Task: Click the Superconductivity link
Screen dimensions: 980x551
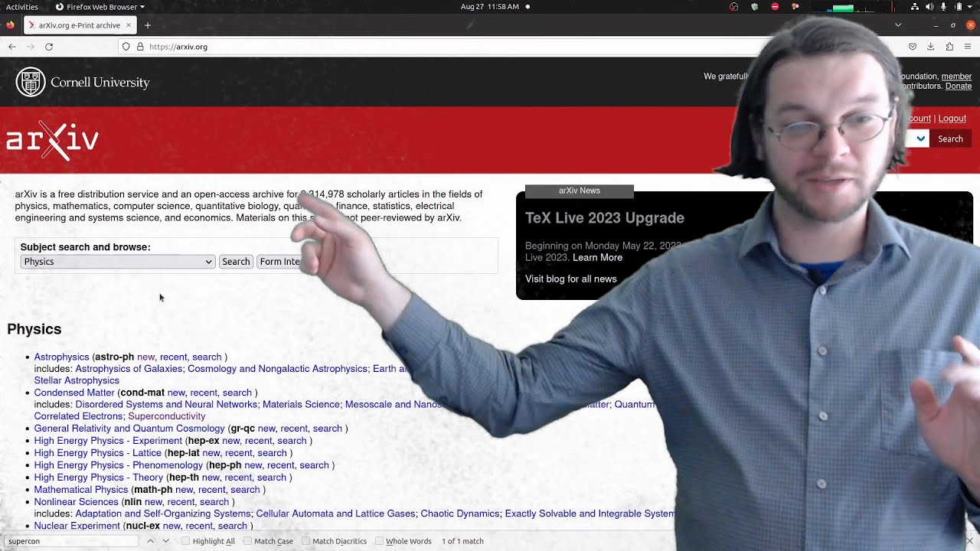Action: 166,416
